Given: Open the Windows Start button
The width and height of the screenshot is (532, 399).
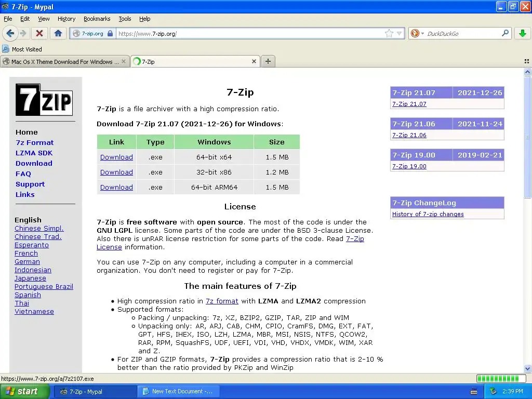Looking at the screenshot, I should 24,392.
